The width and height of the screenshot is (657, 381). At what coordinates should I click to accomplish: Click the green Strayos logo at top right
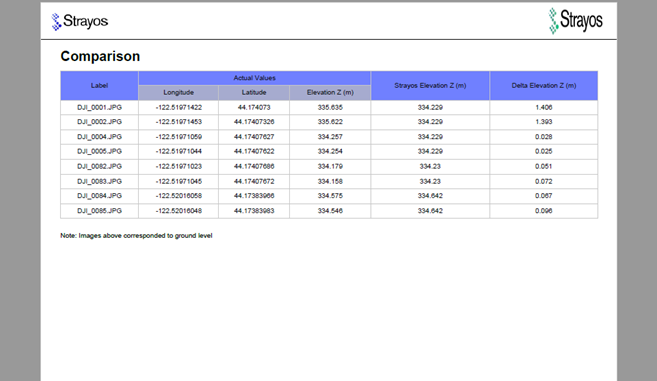tap(576, 21)
